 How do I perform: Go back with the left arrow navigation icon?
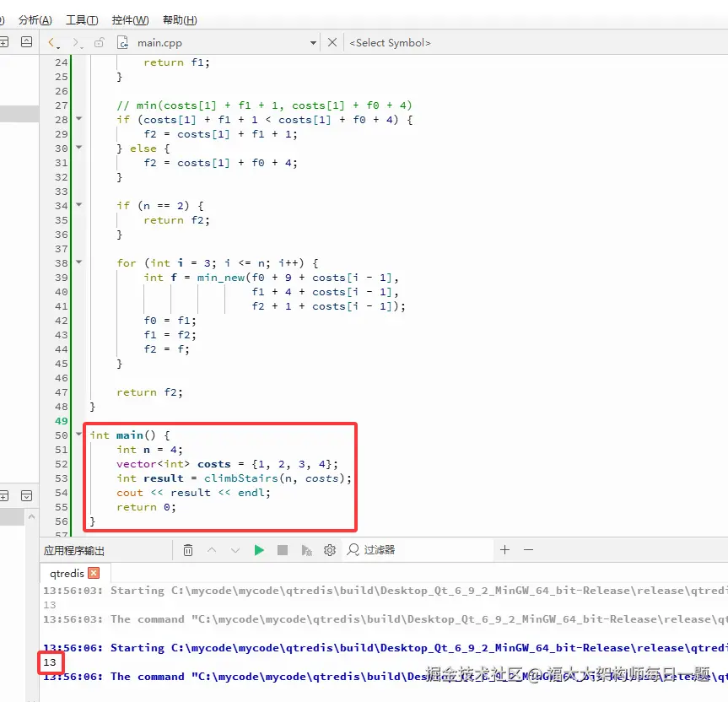53,43
